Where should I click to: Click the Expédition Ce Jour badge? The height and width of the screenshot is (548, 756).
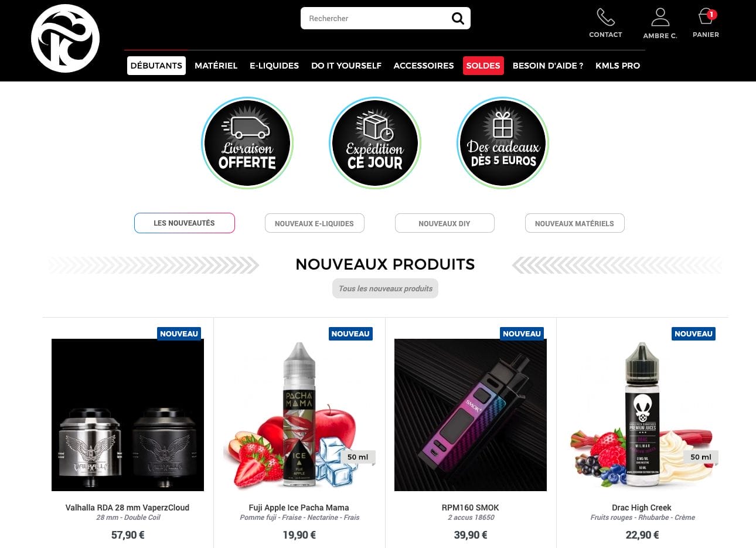(x=375, y=143)
